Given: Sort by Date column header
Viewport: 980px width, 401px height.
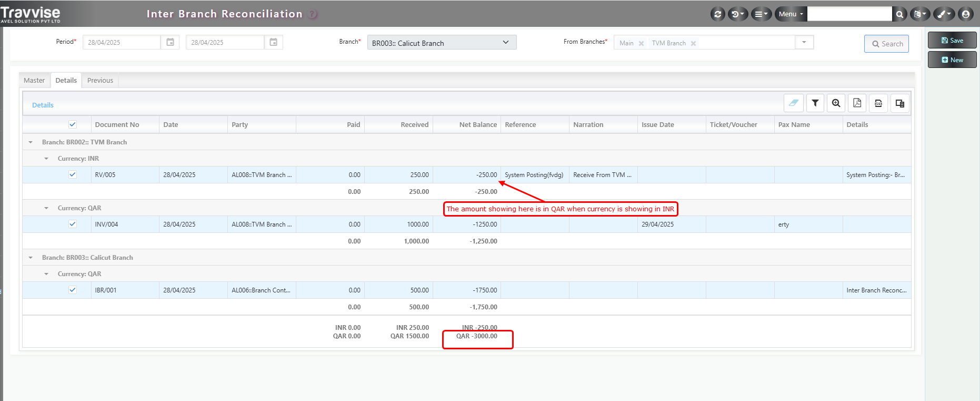Looking at the screenshot, I should click(x=193, y=125).
